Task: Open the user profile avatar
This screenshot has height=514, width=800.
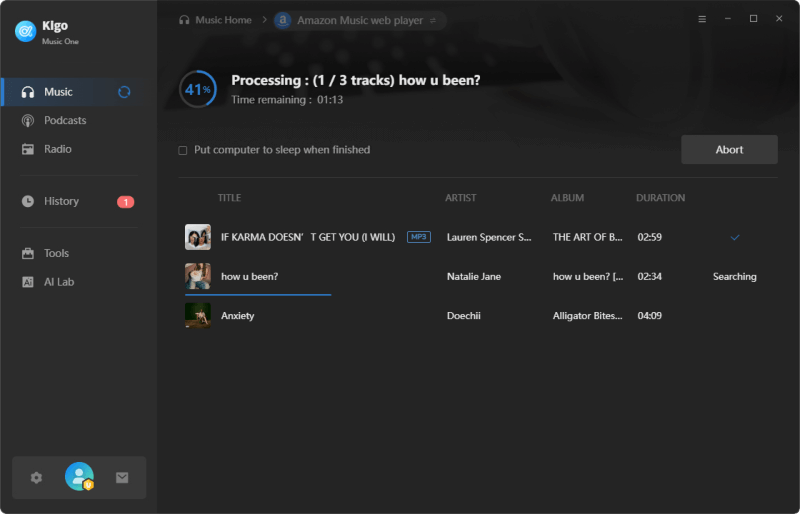Action: [x=79, y=477]
